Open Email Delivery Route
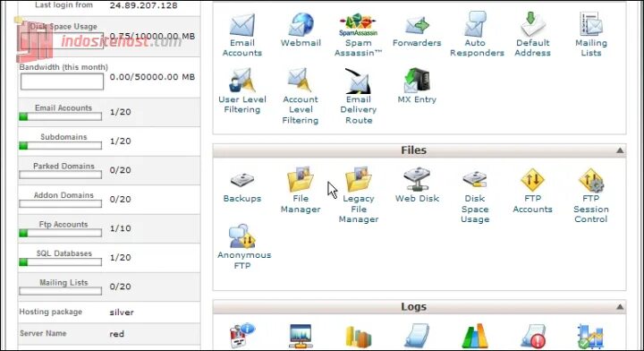The height and width of the screenshot is (351, 644). [x=358, y=81]
